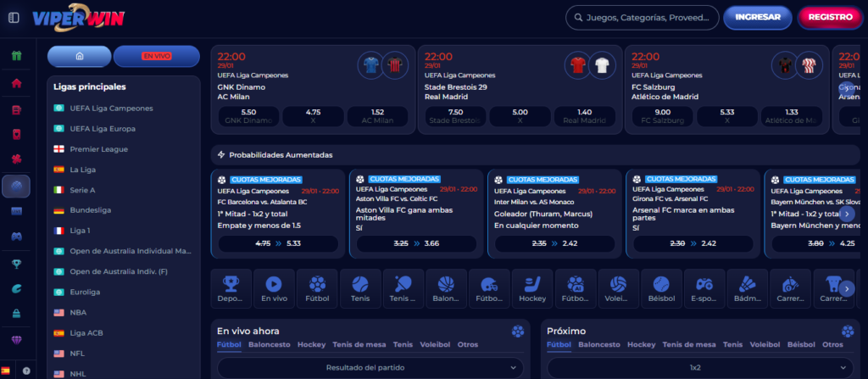The image size is (868, 379).
Task: Select the Tenis sport category icon
Action: click(360, 288)
